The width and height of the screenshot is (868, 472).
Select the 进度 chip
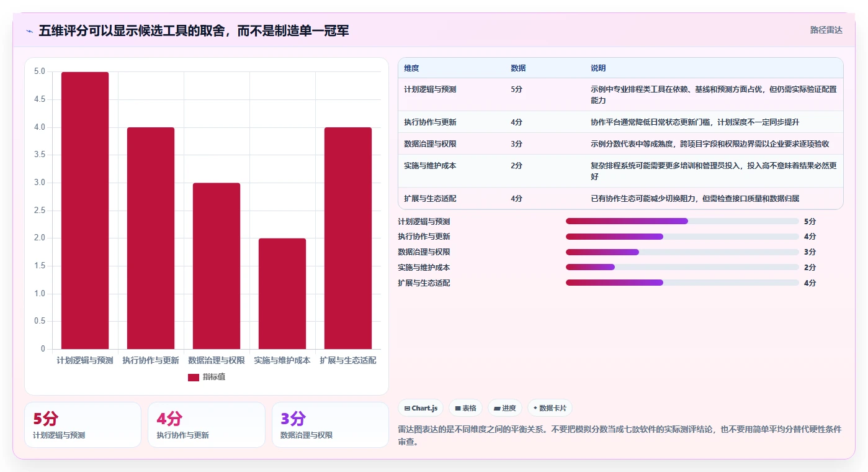click(x=505, y=408)
